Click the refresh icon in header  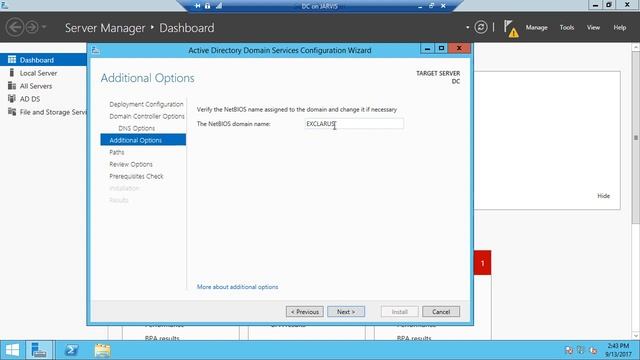[x=481, y=27]
